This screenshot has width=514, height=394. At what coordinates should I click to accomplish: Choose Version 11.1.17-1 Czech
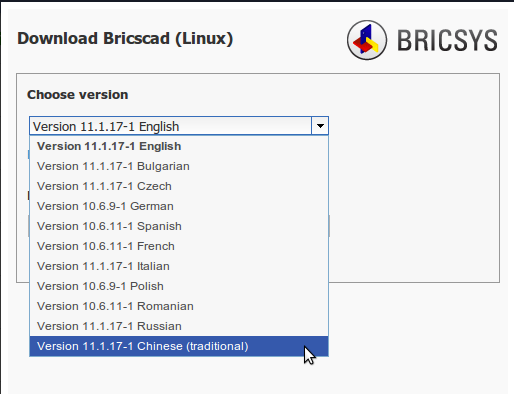click(179, 186)
